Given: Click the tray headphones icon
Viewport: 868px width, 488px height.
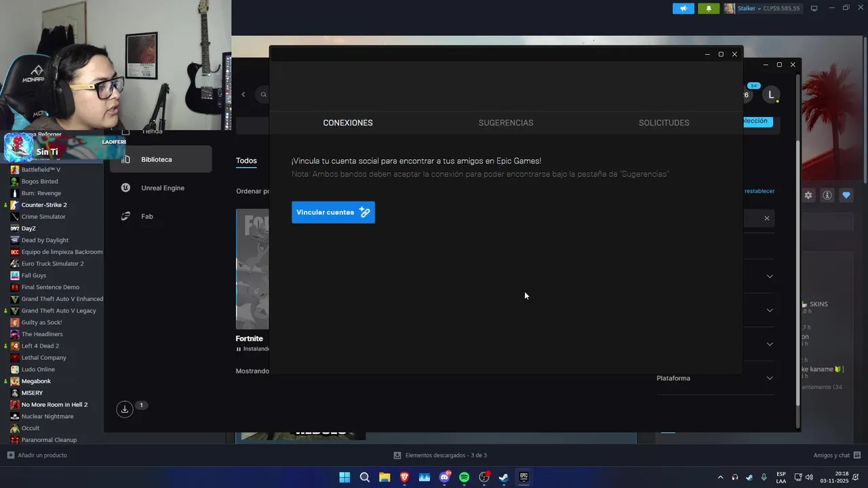Looking at the screenshot, I should tap(735, 477).
